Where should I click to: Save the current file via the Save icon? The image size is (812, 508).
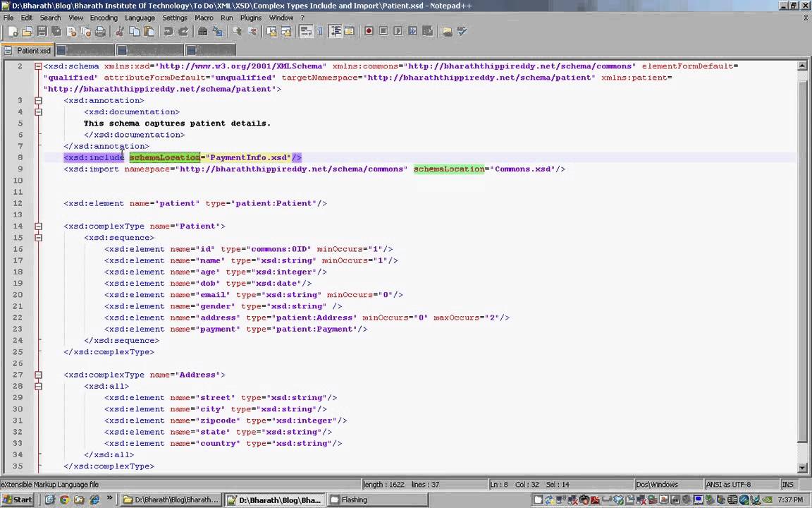[42, 32]
